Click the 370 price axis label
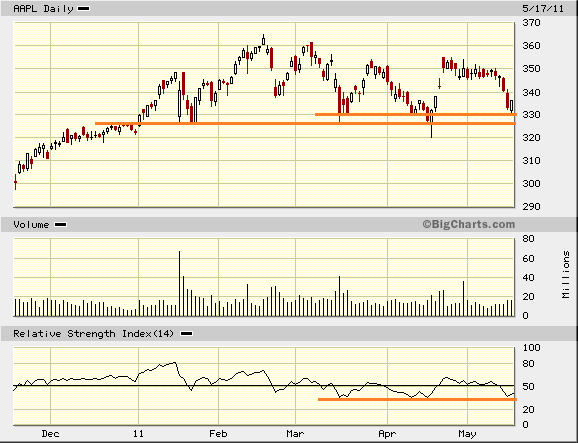 531,23
